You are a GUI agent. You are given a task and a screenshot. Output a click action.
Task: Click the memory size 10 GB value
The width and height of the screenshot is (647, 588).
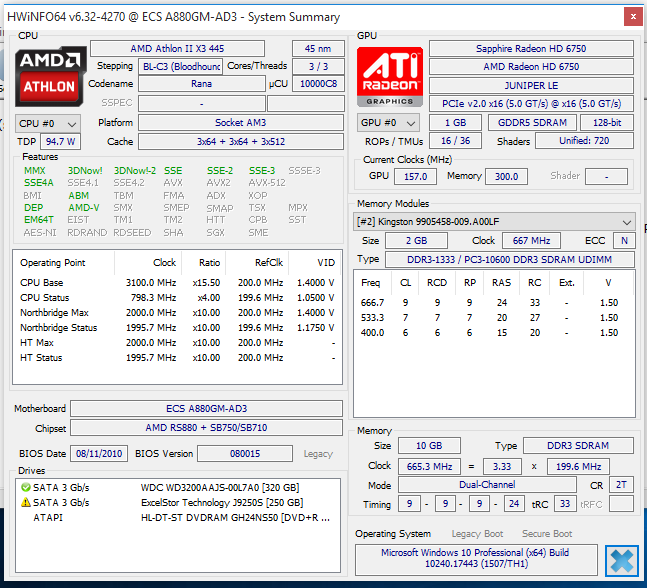pyautogui.click(x=429, y=446)
